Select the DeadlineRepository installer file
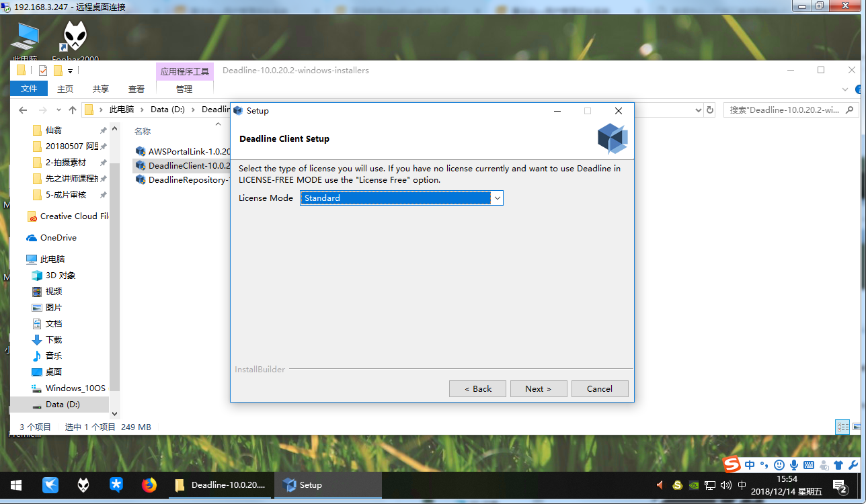The image size is (866, 504). click(183, 179)
